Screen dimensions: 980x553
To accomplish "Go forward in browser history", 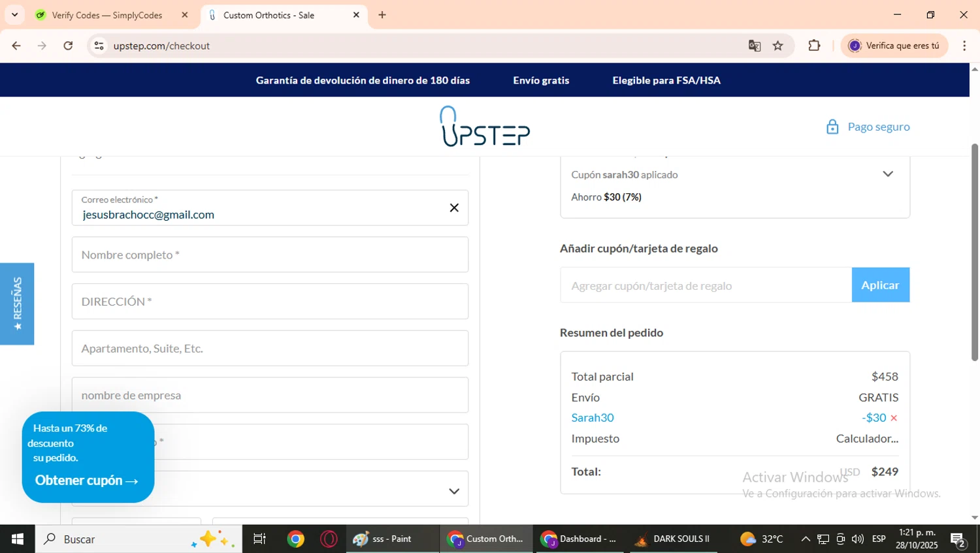I will (x=42, y=46).
